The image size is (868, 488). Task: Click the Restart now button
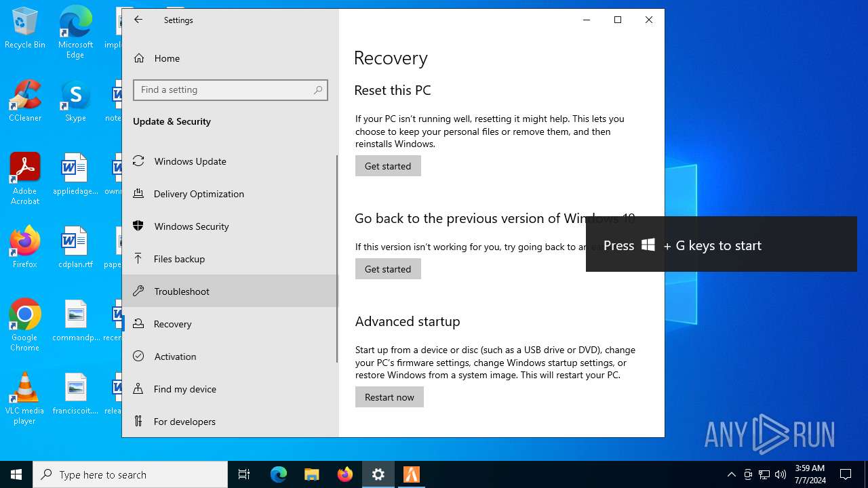pyautogui.click(x=389, y=397)
